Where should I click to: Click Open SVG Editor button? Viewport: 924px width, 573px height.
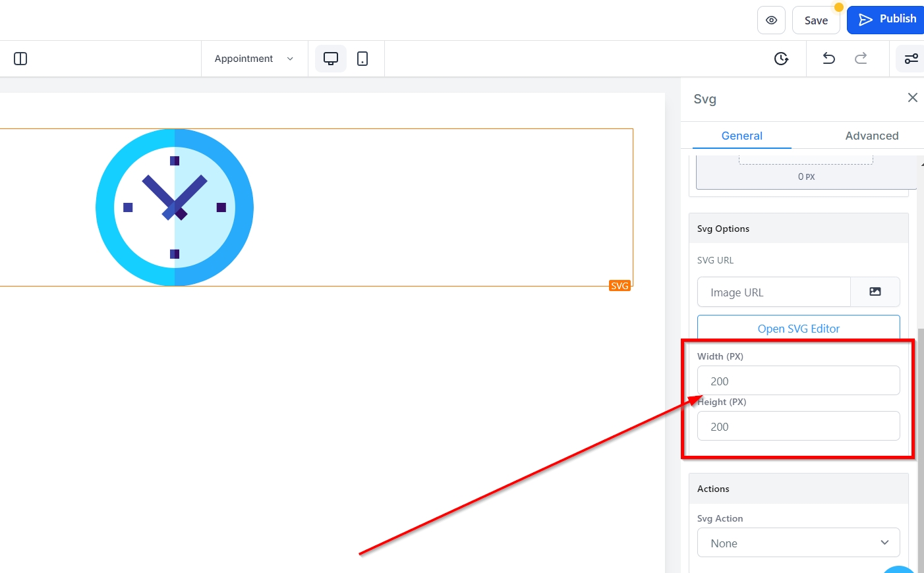point(798,328)
